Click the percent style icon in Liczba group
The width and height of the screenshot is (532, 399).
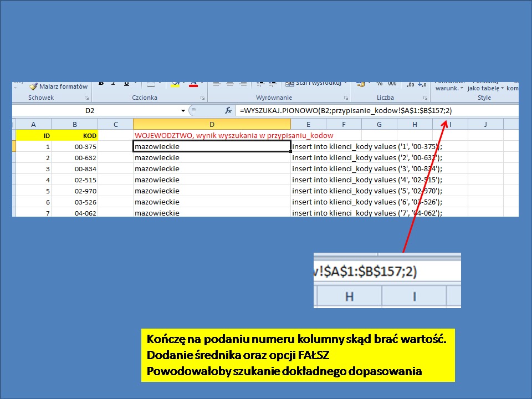(380, 83)
